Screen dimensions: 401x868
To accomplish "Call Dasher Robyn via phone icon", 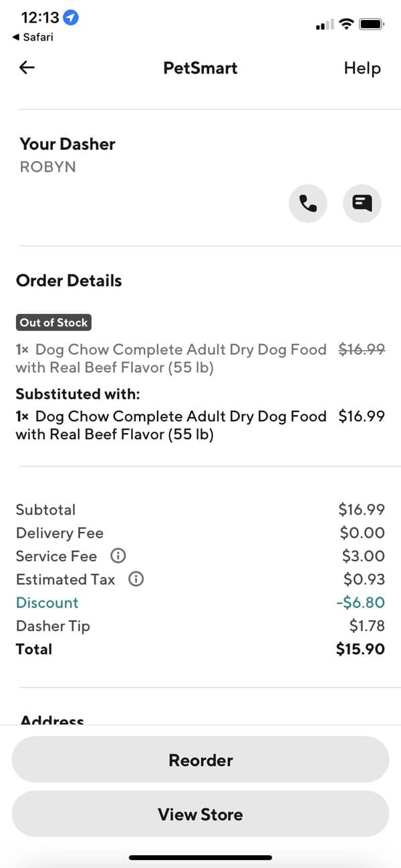I will 307,203.
